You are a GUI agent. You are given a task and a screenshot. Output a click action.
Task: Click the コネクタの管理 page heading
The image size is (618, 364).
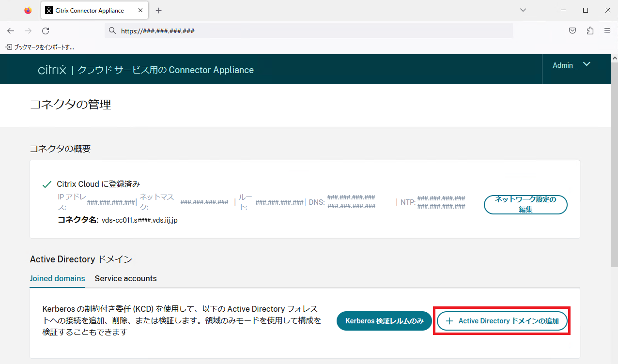click(71, 104)
